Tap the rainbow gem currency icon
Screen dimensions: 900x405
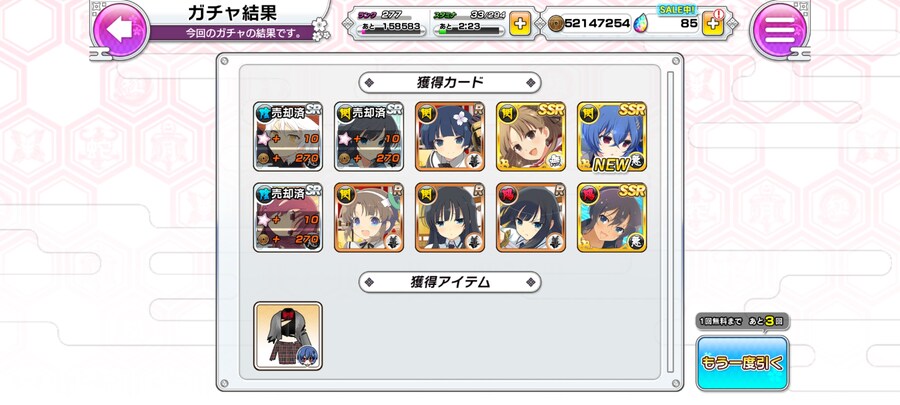coord(640,24)
